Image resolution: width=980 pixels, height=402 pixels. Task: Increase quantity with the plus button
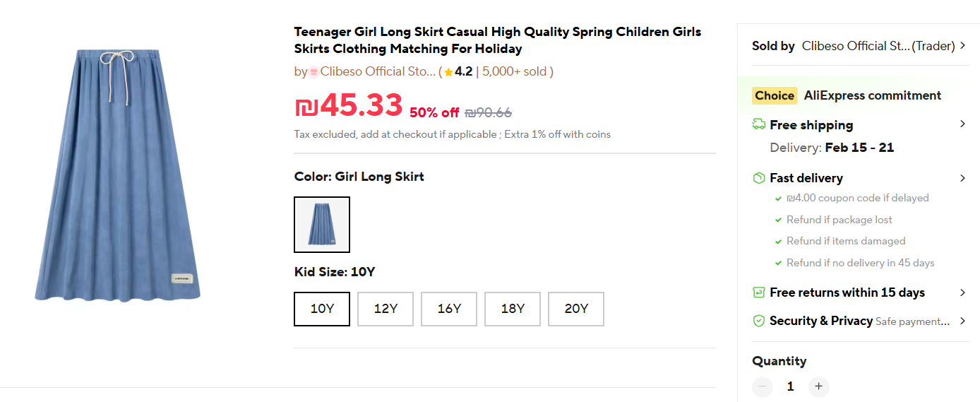click(x=818, y=386)
